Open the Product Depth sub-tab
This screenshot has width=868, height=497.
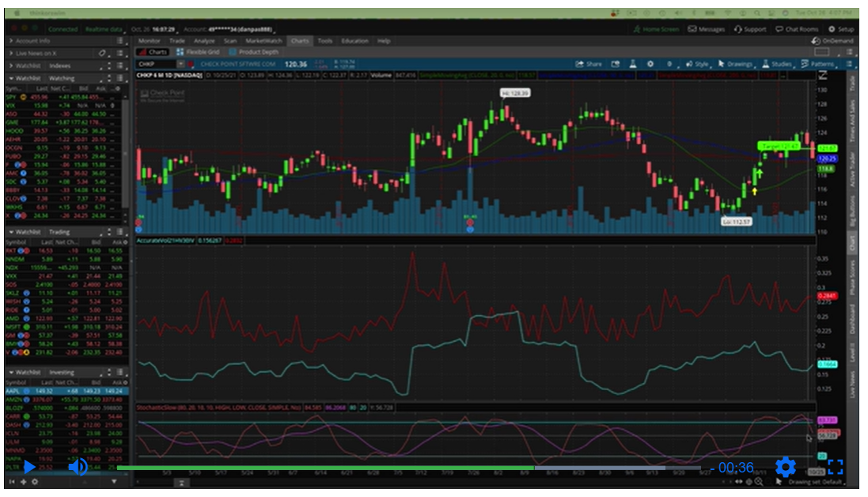click(253, 52)
